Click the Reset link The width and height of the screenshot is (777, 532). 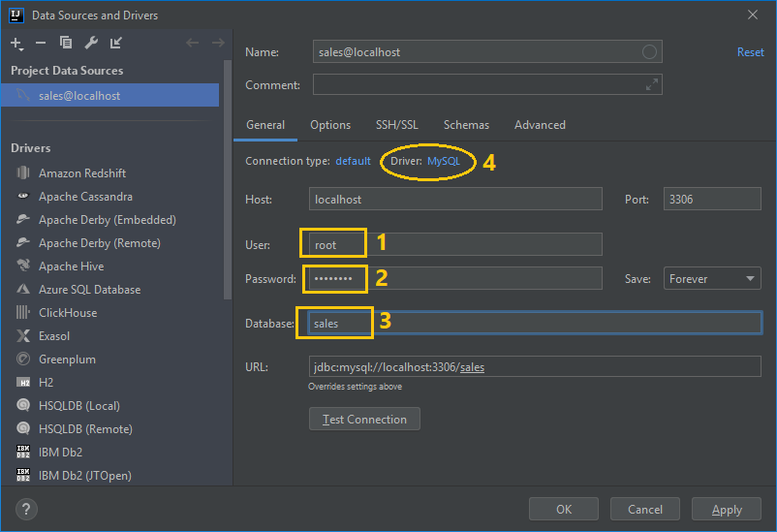tap(750, 52)
